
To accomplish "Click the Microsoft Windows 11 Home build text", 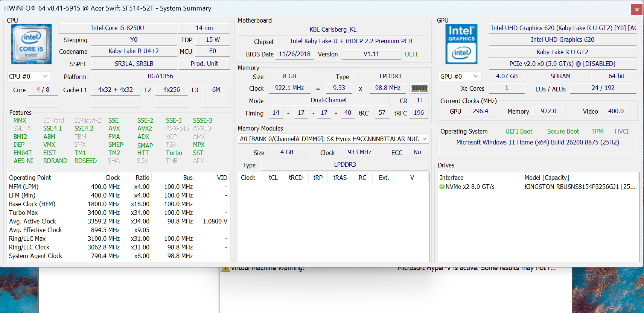I will tap(538, 142).
